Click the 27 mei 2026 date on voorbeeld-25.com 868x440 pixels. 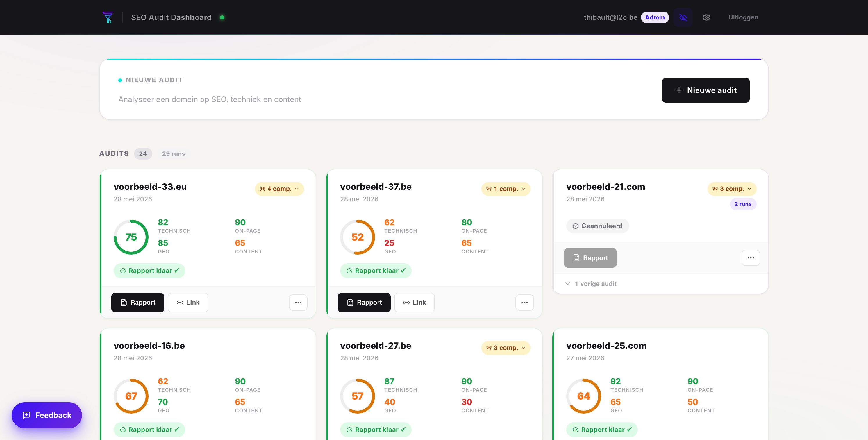coord(585,358)
